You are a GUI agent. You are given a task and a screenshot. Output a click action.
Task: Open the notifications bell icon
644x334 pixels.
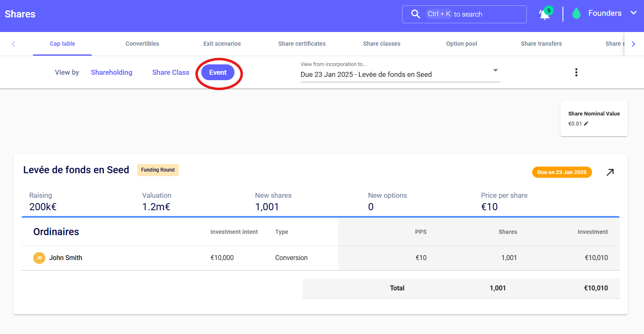coord(544,15)
